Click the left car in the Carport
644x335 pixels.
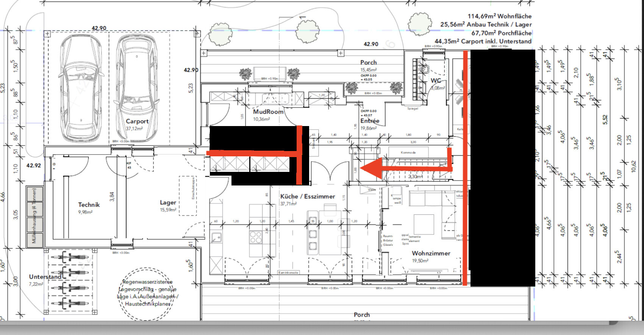[x=81, y=89]
